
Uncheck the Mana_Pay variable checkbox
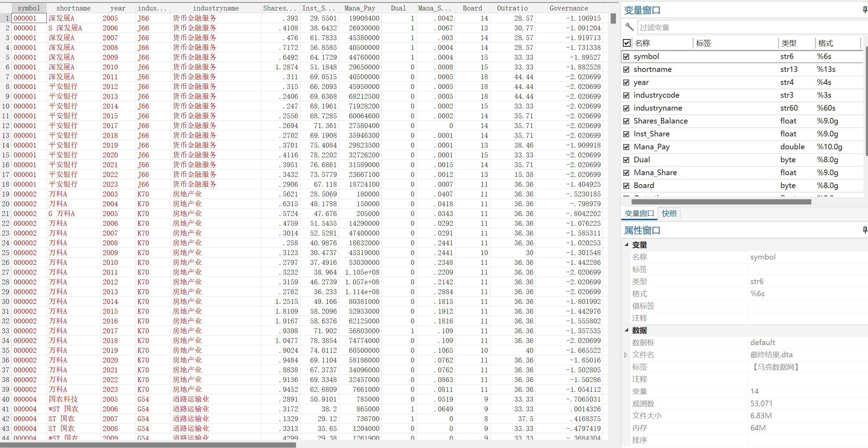click(x=626, y=147)
